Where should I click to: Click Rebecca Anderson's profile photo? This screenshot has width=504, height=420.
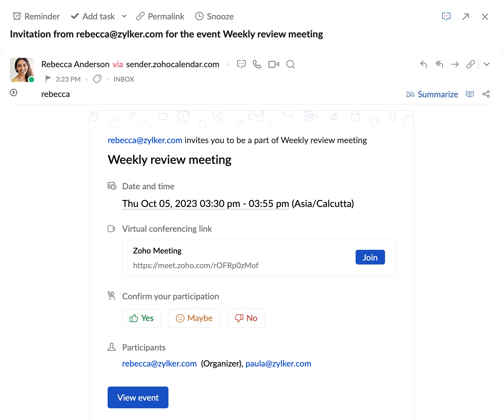(x=22, y=70)
